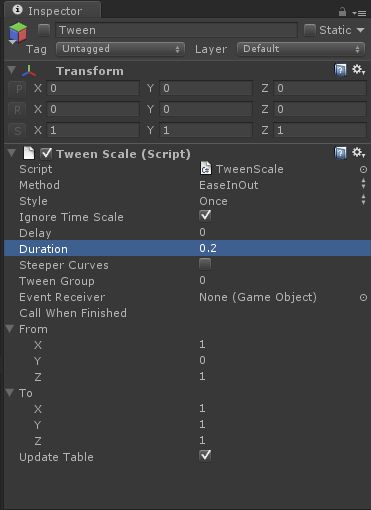The image size is (371, 510).
Task: Click the TweenScale script reference
Action: pyautogui.click(x=242, y=169)
